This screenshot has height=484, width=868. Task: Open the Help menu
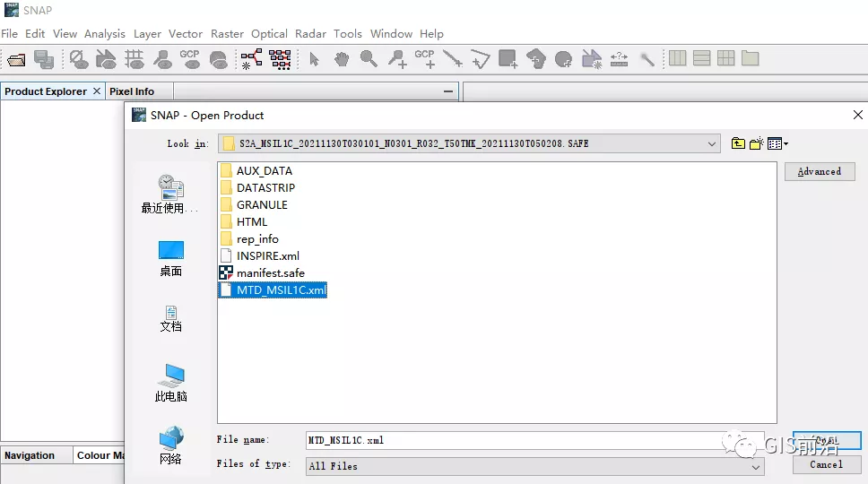[431, 34]
